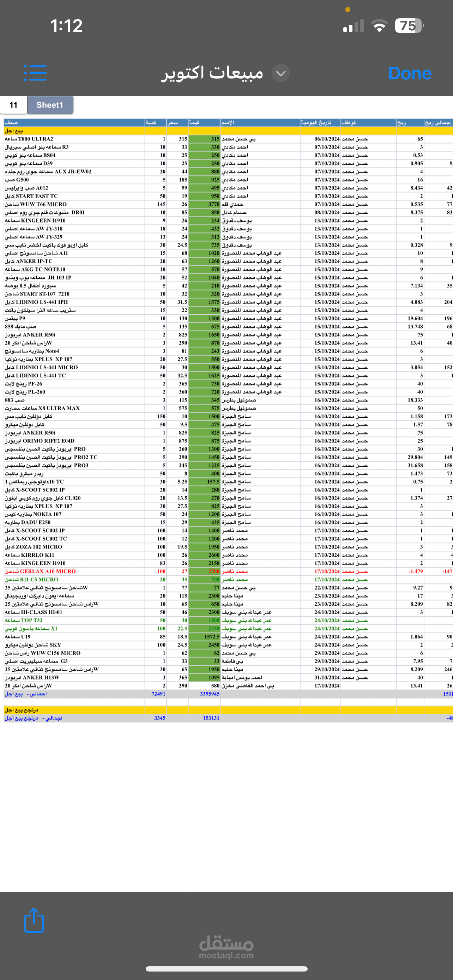Viewport: 453px width, 980px height.
Task: Click the ORIMO RIFF2 E04D item cell
Action: (74, 441)
